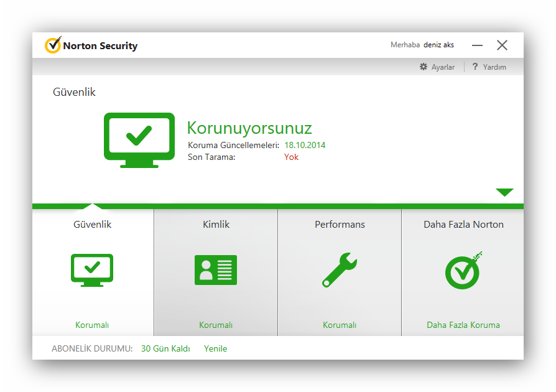Click the Yok last scan status
This screenshot has width=556, height=392.
[x=291, y=157]
